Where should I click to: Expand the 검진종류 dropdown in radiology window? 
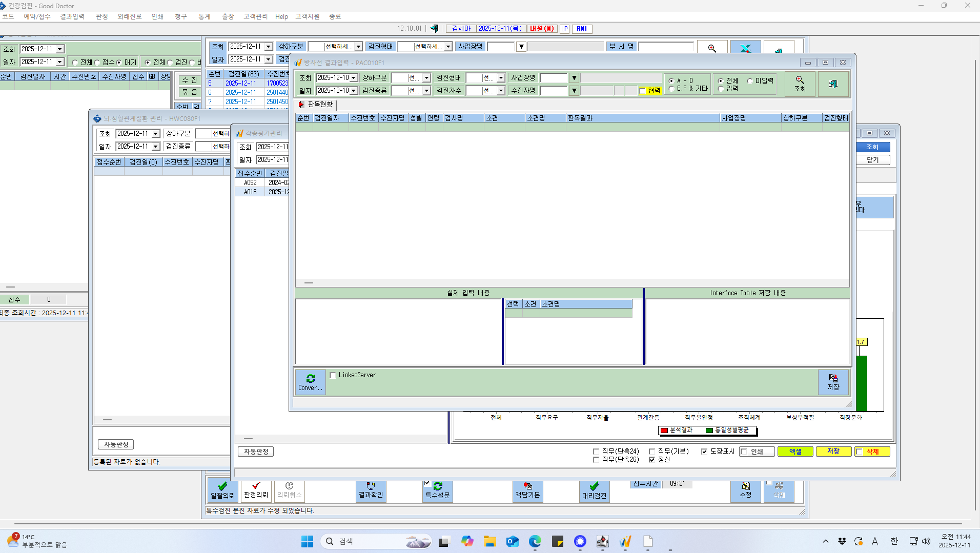pyautogui.click(x=426, y=91)
